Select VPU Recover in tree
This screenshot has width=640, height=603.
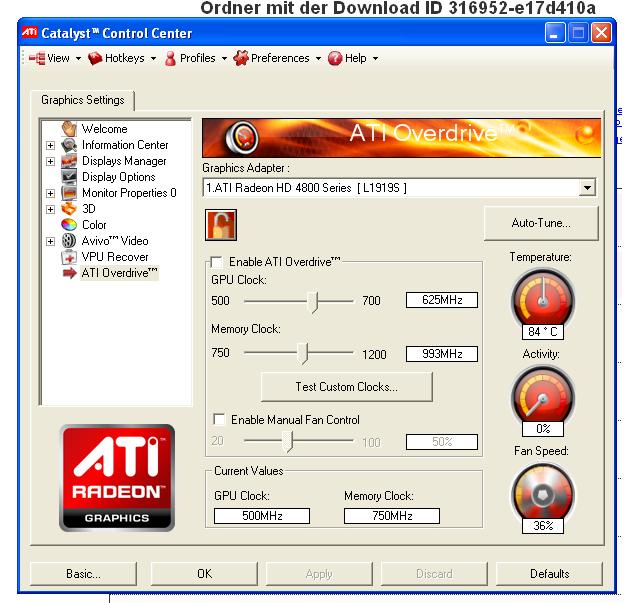pos(115,257)
